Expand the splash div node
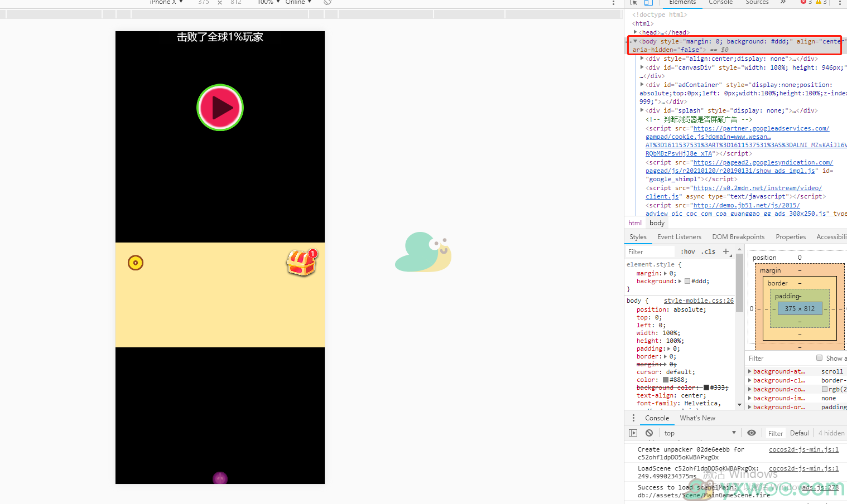 [642, 110]
